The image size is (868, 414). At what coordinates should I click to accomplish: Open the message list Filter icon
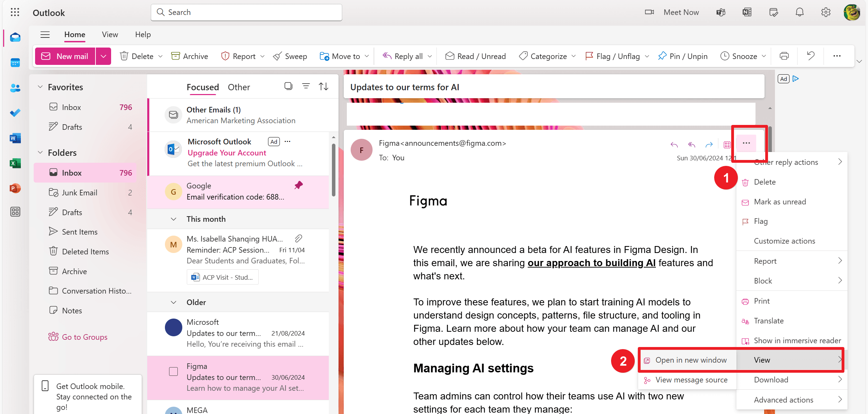(x=306, y=86)
